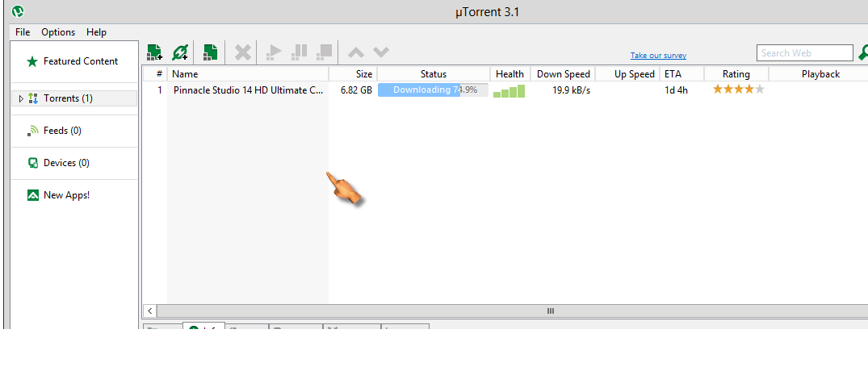868x371 pixels.
Task: Select Featured Content in sidebar
Action: point(81,61)
